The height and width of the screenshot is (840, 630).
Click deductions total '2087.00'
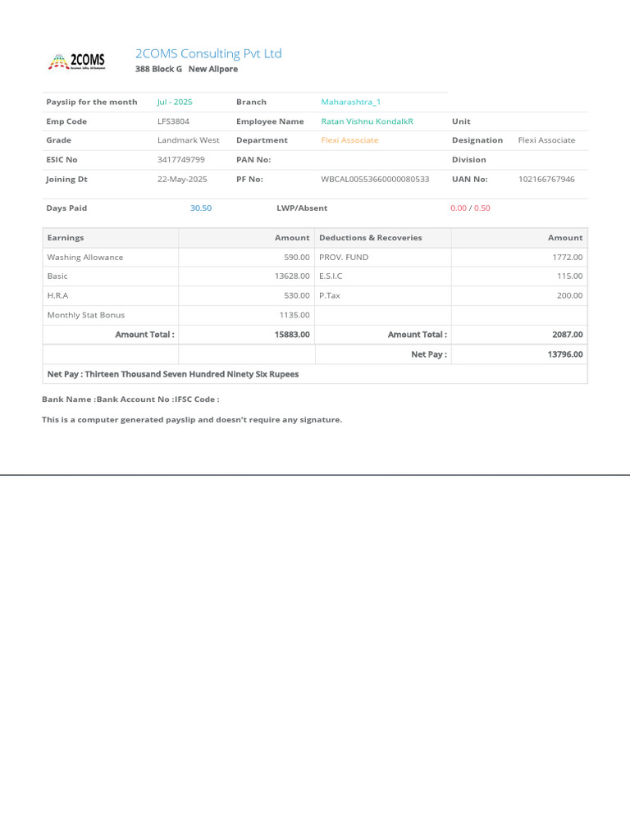tap(568, 335)
